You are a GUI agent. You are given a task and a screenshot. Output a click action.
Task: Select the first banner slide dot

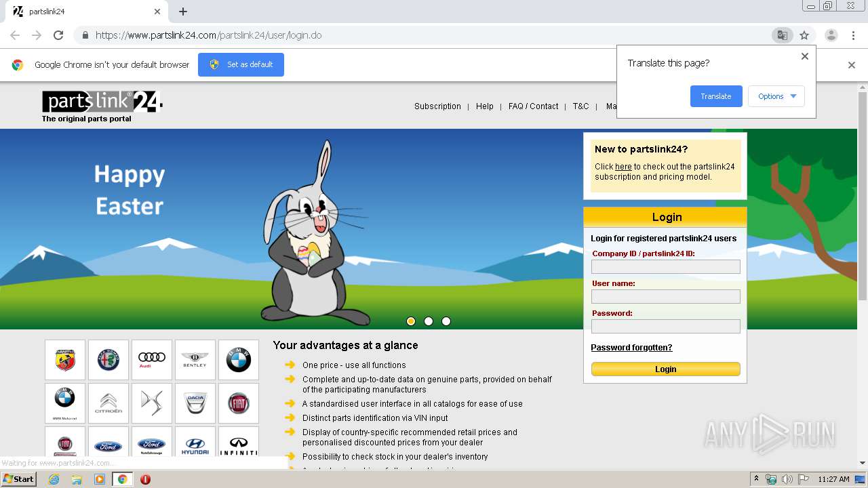411,321
